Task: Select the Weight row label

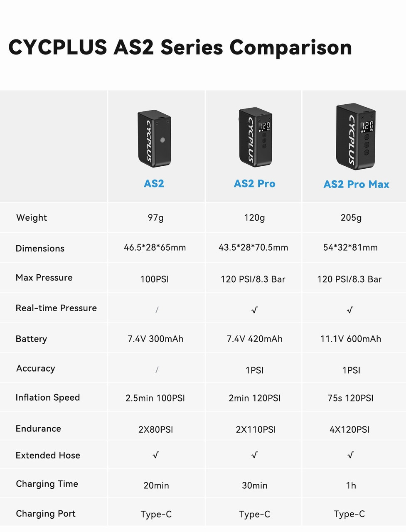Action: tap(32, 218)
